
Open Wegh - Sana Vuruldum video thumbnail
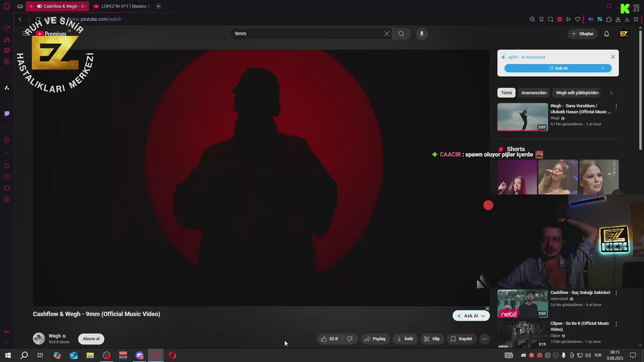(523, 117)
